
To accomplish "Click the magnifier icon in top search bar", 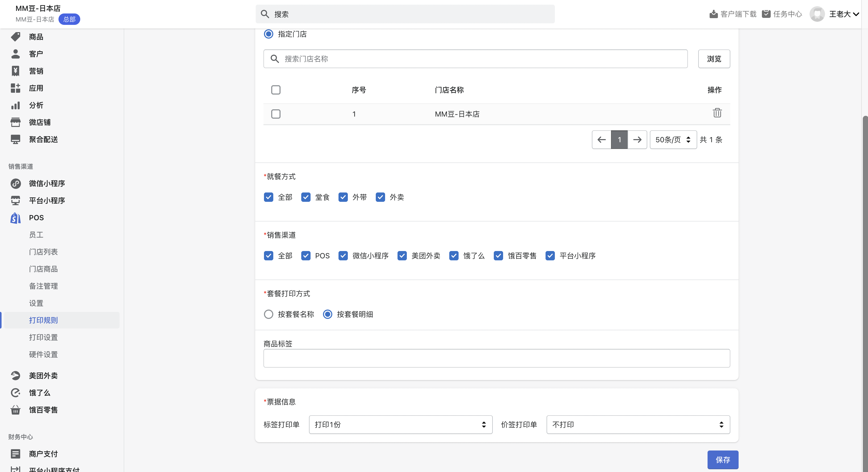I will coord(265,14).
